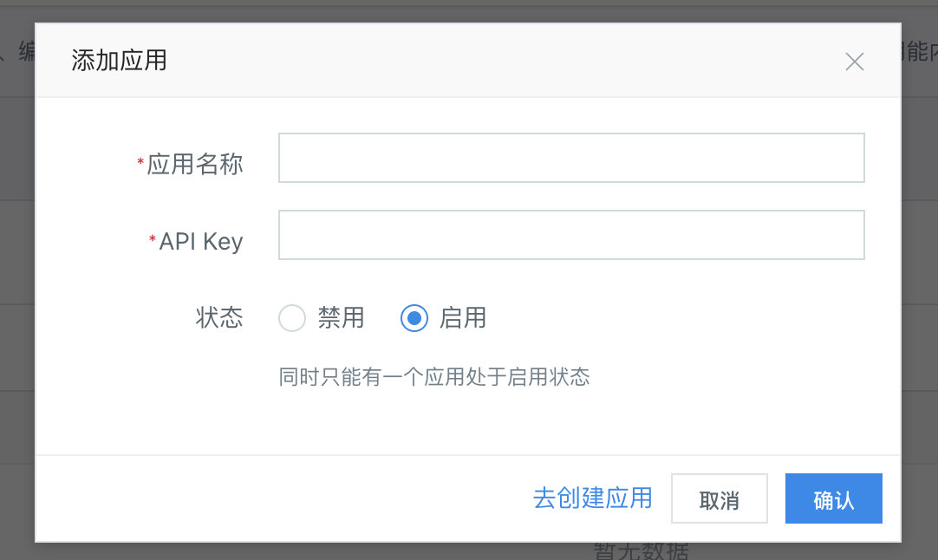Select the 禁用 radio button circle
Image resolution: width=938 pixels, height=560 pixels.
(292, 318)
